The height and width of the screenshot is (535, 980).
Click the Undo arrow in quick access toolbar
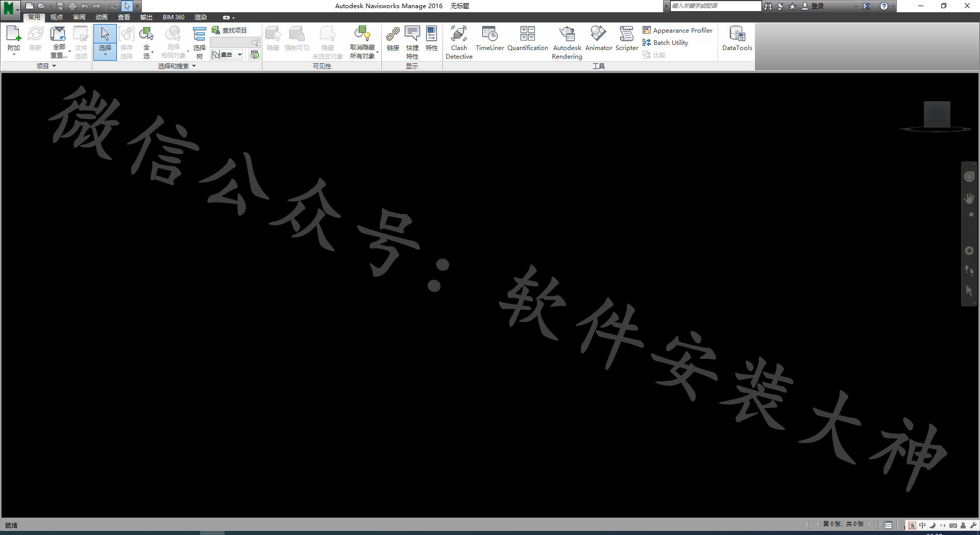(84, 6)
